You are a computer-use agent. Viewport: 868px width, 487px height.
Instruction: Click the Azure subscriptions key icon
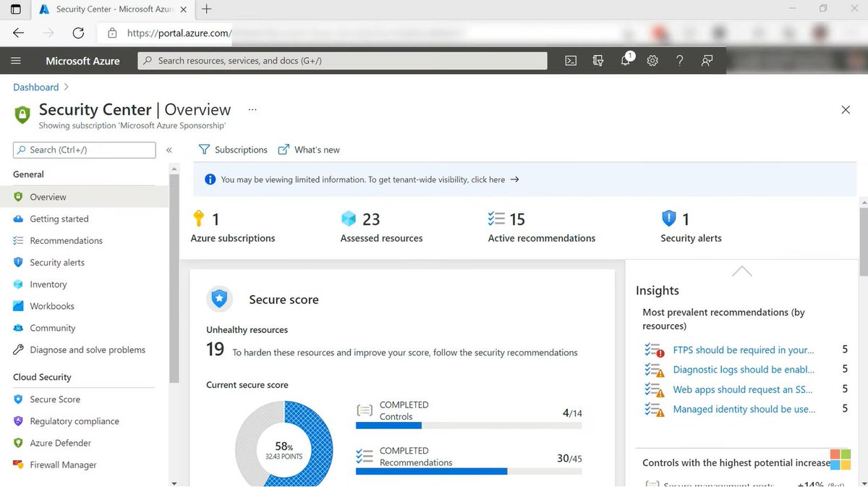pos(198,218)
